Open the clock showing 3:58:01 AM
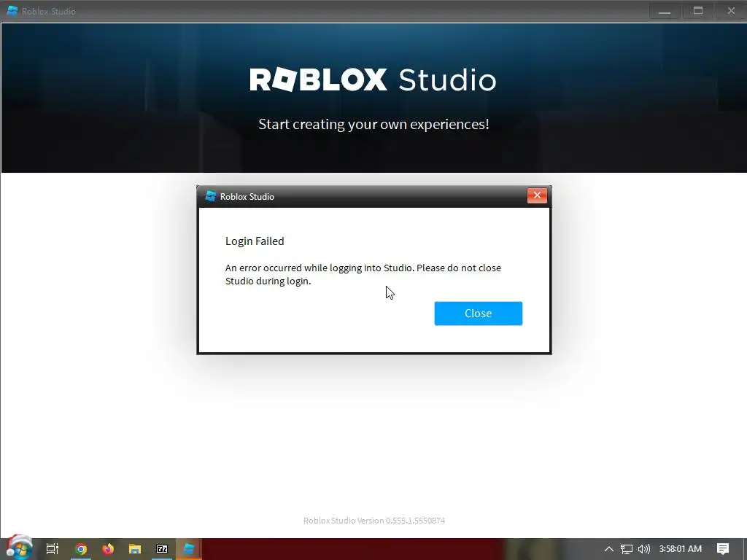Screen dimensions: 747x560 point(681,549)
